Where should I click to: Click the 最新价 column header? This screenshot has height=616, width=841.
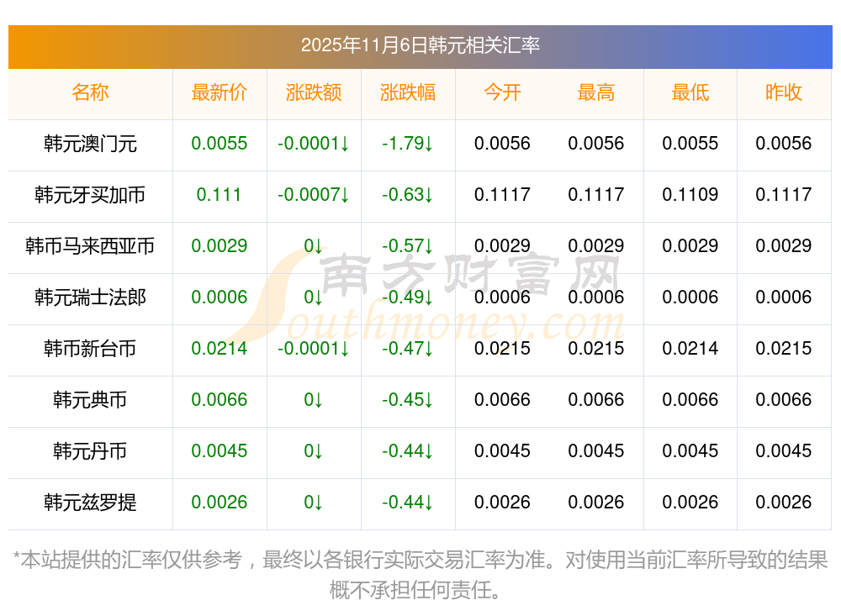click(220, 92)
